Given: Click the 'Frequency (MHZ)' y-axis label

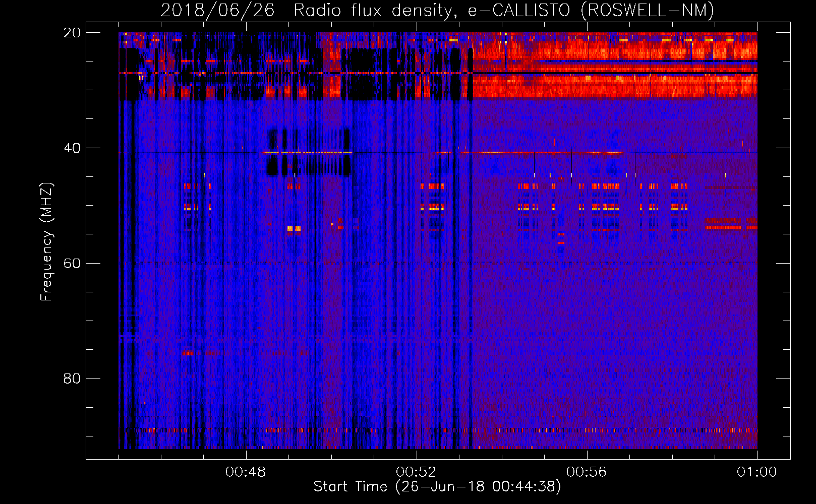Looking at the screenshot, I should (46, 242).
